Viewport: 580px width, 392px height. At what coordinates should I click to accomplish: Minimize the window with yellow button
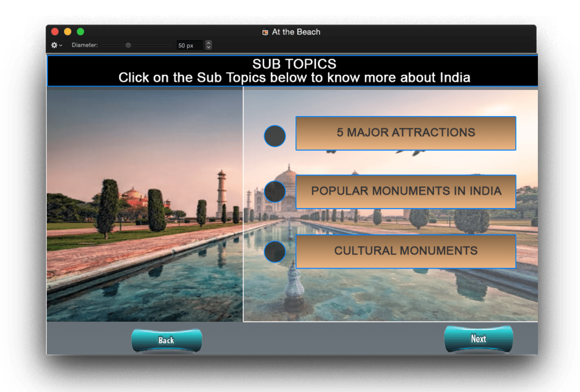coord(67,31)
